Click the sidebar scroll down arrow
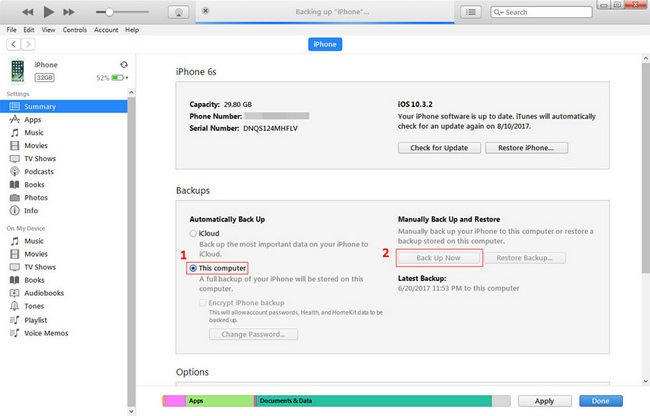This screenshot has width=650, height=416. pos(131,411)
